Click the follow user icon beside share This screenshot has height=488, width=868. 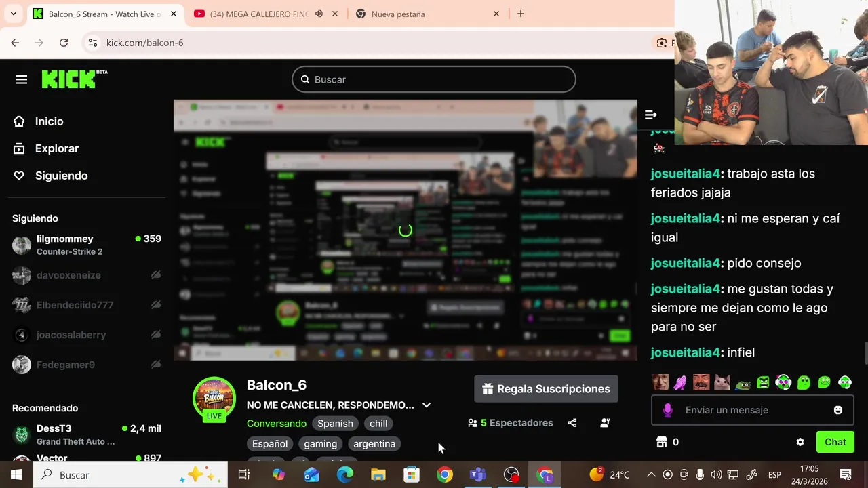click(605, 423)
